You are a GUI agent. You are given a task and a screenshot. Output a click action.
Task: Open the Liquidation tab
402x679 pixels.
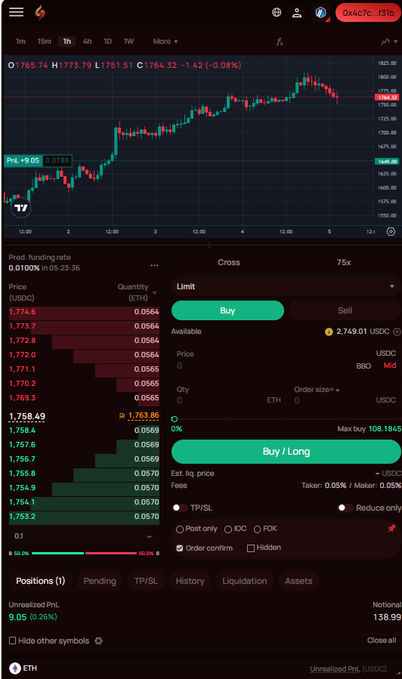[244, 581]
